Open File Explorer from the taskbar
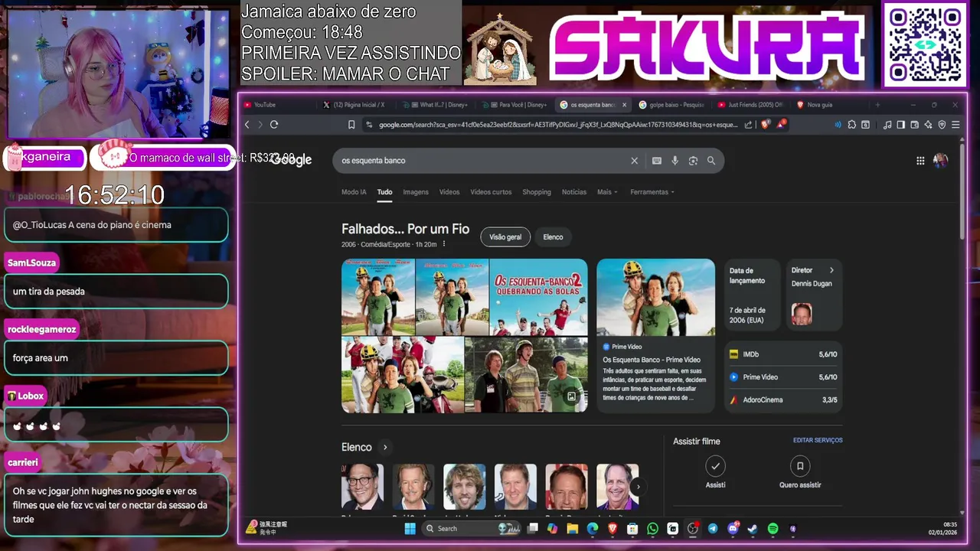The width and height of the screenshot is (980, 551). click(x=572, y=528)
